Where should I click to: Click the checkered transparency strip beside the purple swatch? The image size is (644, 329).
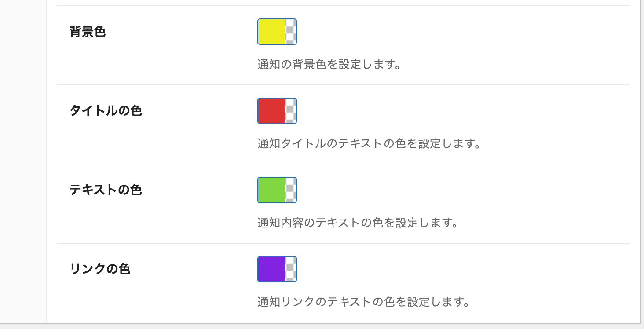[x=291, y=269]
